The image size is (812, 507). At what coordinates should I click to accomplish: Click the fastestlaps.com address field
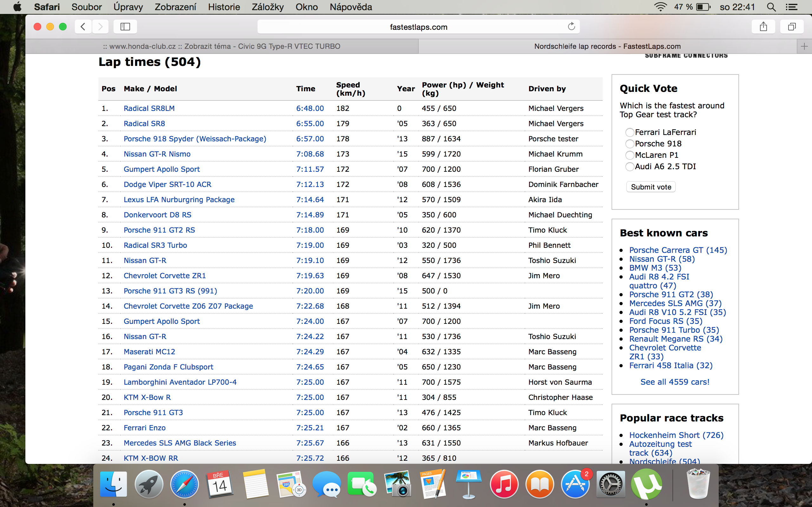coord(418,27)
